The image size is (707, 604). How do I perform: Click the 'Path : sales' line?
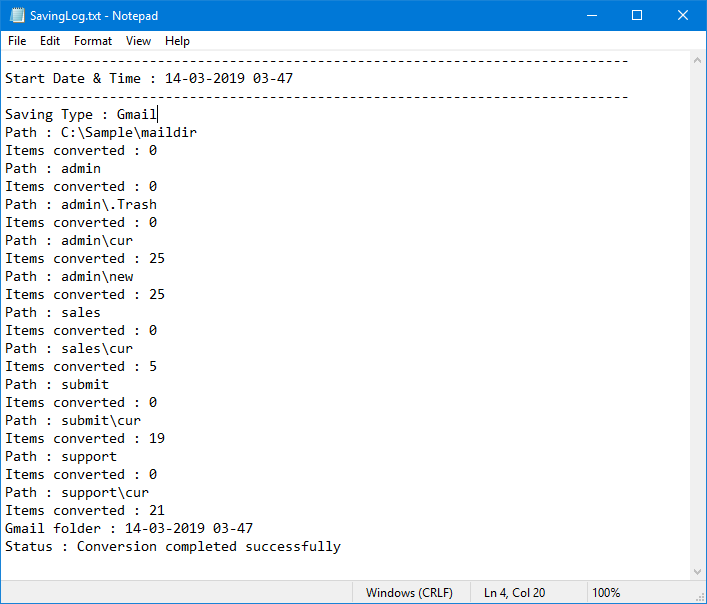[x=53, y=313]
